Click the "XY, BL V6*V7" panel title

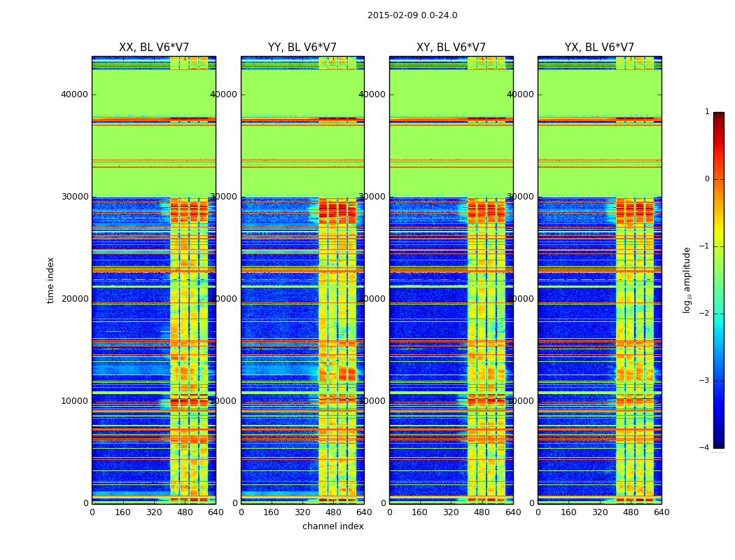[451, 48]
